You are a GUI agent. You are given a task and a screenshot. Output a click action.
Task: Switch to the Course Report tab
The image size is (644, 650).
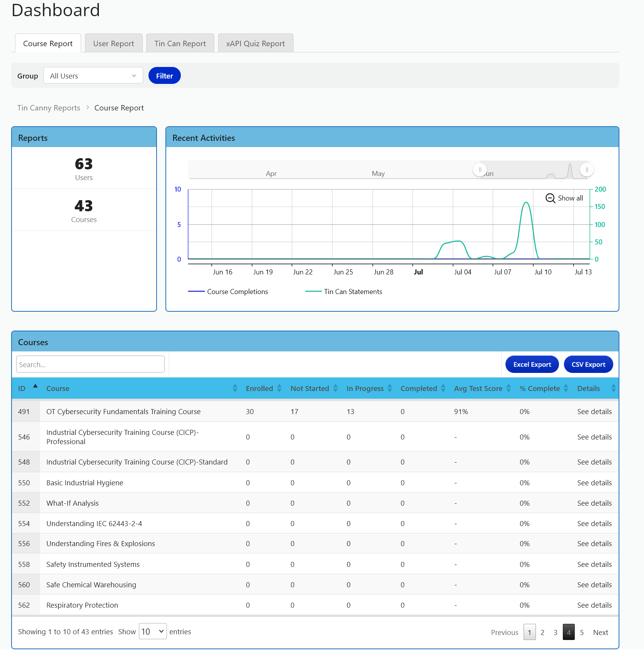48,43
